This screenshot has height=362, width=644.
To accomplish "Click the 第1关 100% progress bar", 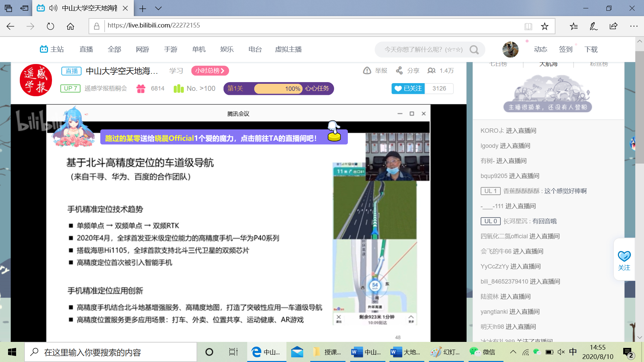I will coord(278,89).
